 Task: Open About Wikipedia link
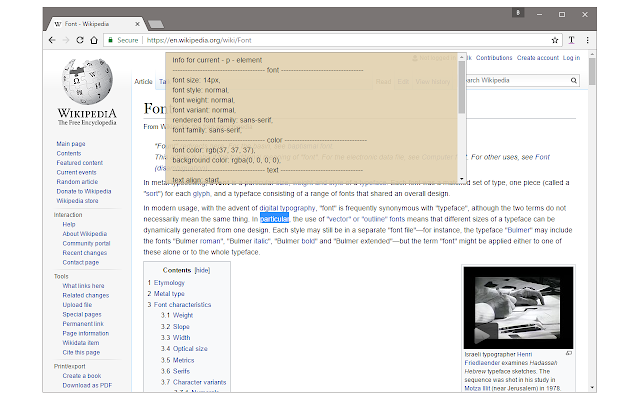tap(84, 234)
